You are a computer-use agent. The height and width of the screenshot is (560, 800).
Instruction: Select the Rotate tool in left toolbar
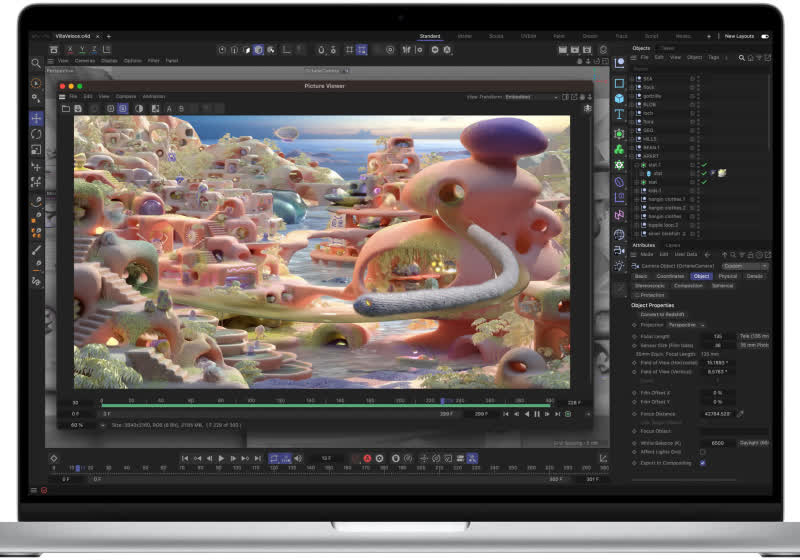(36, 134)
